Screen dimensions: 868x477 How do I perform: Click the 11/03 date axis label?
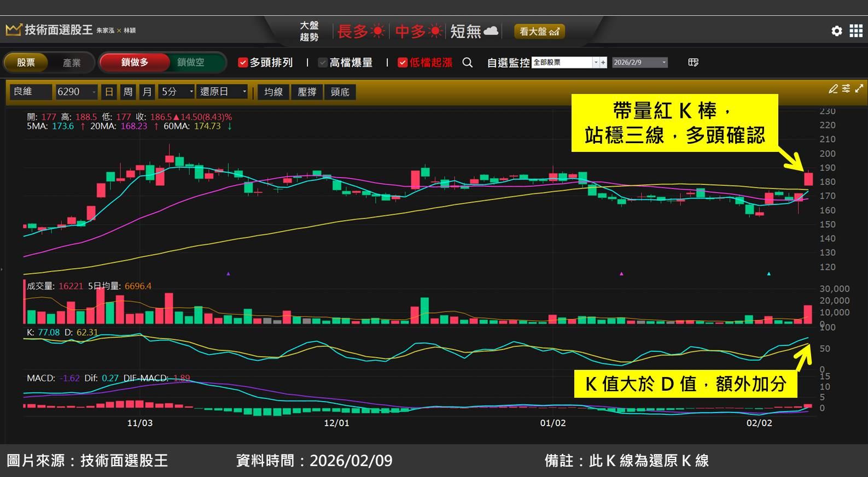[140, 423]
